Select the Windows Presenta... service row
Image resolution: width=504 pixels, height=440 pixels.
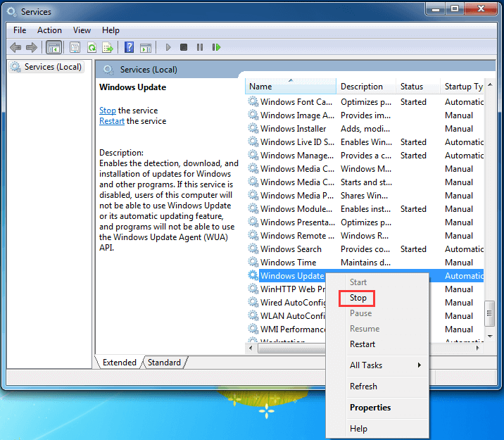pos(365,222)
